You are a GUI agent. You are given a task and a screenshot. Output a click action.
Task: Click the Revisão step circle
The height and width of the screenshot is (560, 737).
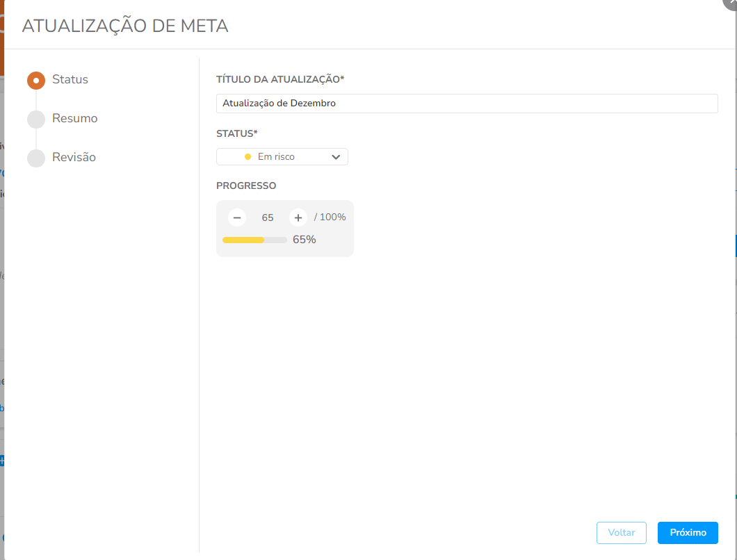[x=36, y=158]
